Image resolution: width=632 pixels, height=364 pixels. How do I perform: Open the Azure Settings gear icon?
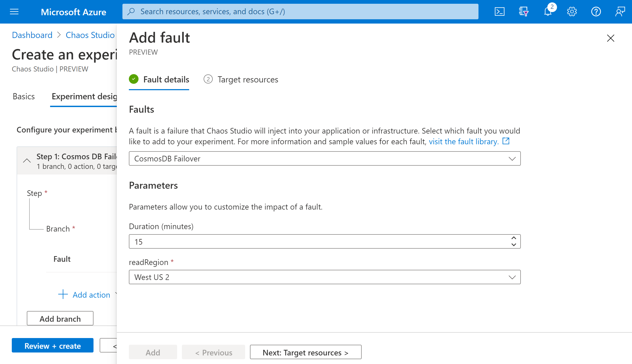click(572, 11)
